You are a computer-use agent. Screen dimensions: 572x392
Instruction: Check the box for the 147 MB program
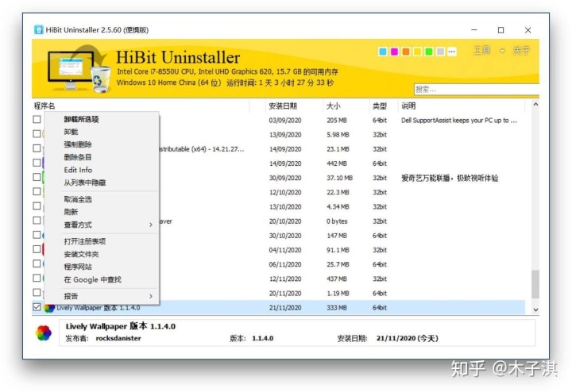click(37, 235)
